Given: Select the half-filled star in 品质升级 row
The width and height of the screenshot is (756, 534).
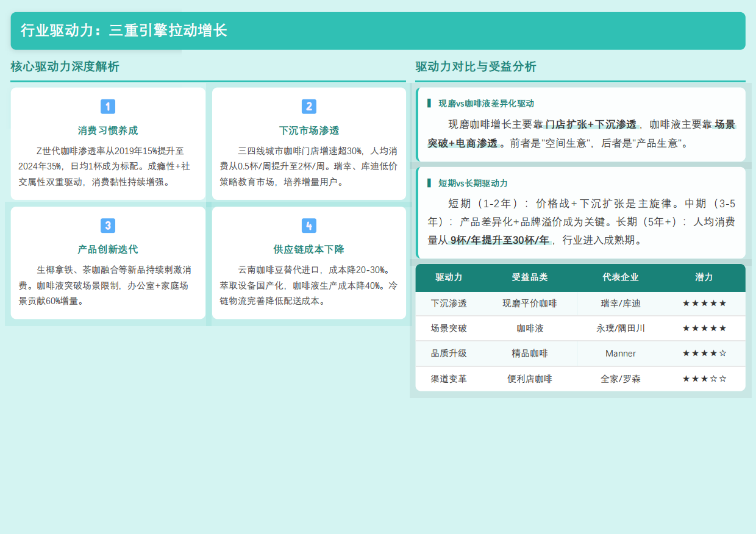Looking at the screenshot, I should click(x=722, y=353).
